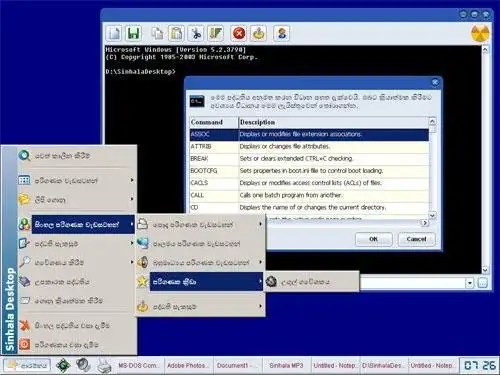Open submenu item with joystick icon
This screenshot has height=375, width=500.
pyautogui.click(x=200, y=307)
